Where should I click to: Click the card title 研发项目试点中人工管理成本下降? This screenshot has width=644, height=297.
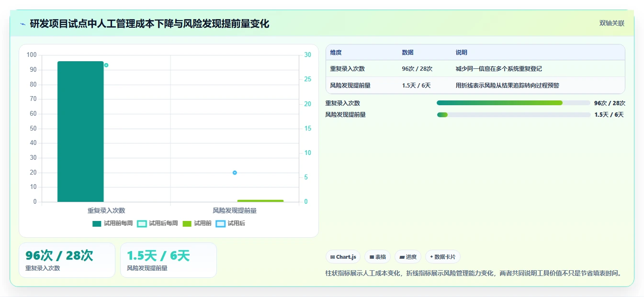click(149, 23)
